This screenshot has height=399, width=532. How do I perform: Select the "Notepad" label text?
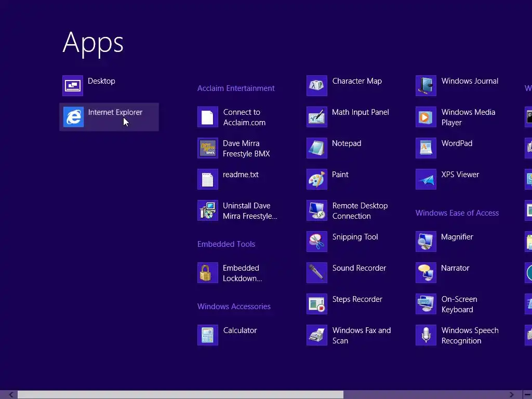coord(347,143)
